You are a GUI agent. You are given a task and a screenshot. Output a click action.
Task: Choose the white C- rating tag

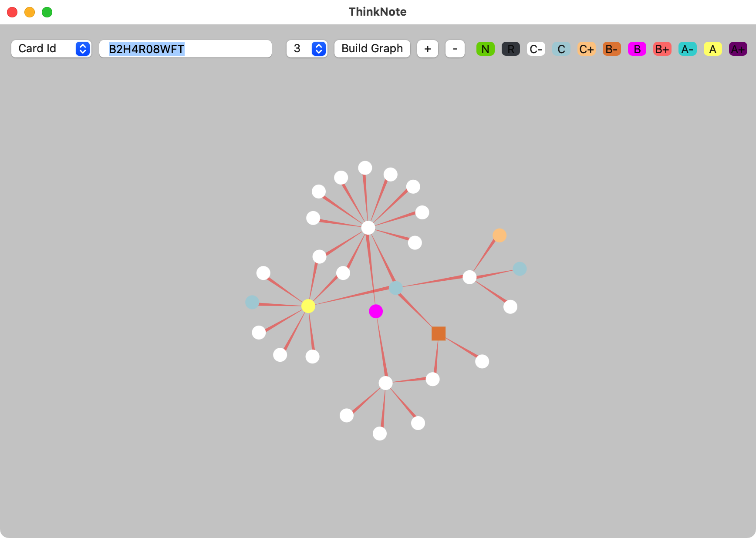click(536, 49)
